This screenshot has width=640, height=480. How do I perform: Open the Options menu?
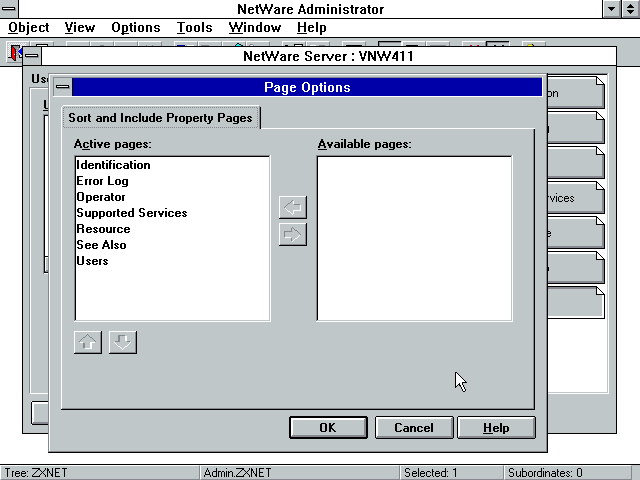136,27
